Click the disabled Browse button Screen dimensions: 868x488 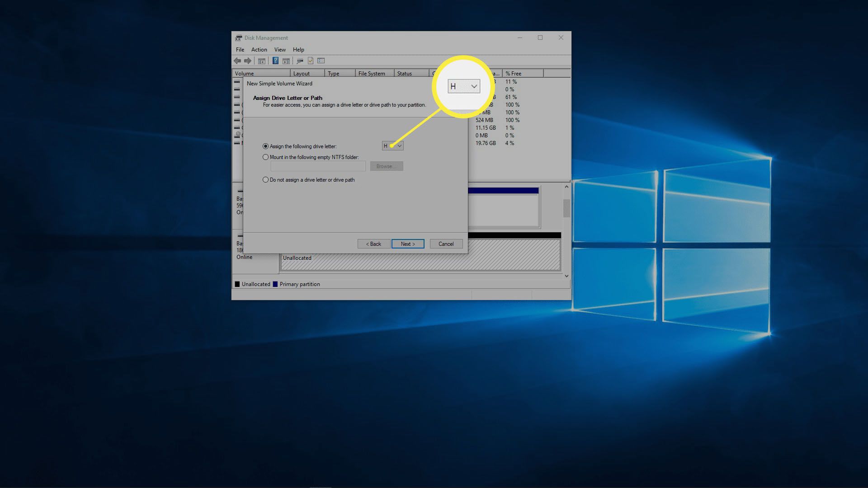click(387, 166)
